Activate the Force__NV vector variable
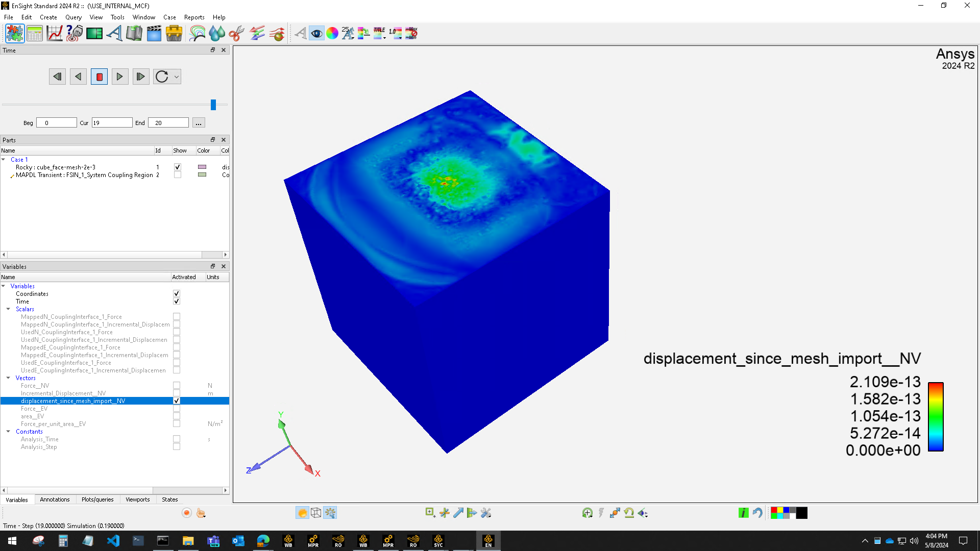980x551 pixels. click(176, 385)
